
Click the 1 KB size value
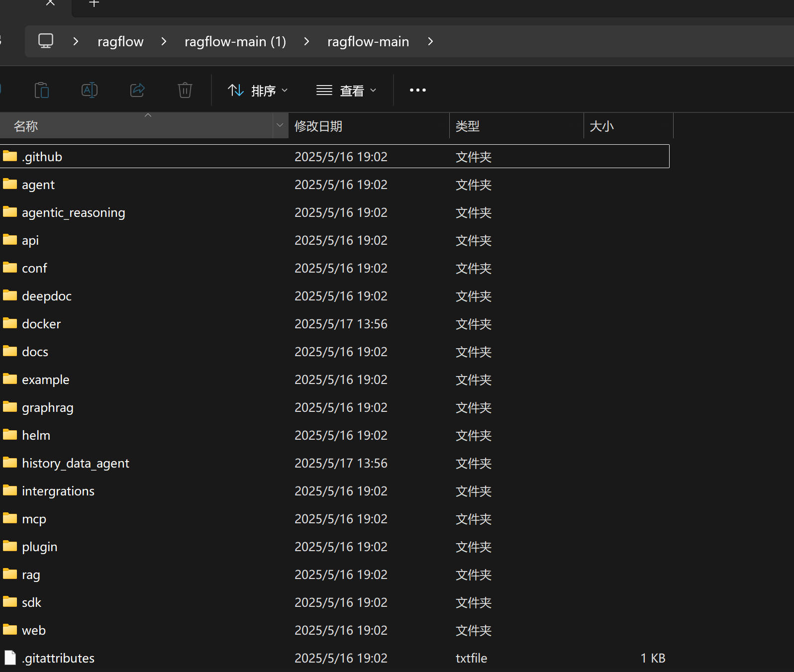pyautogui.click(x=653, y=658)
